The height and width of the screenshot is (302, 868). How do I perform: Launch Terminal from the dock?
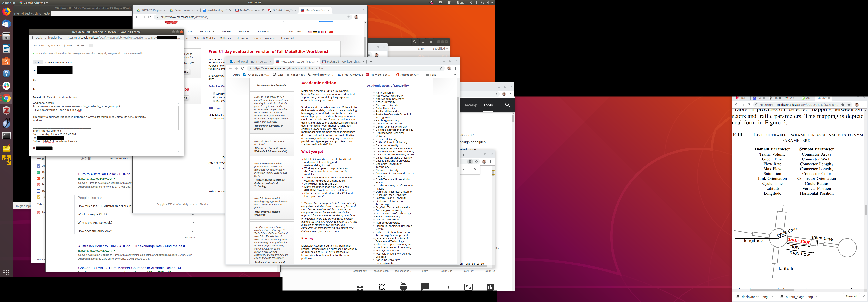6,136
